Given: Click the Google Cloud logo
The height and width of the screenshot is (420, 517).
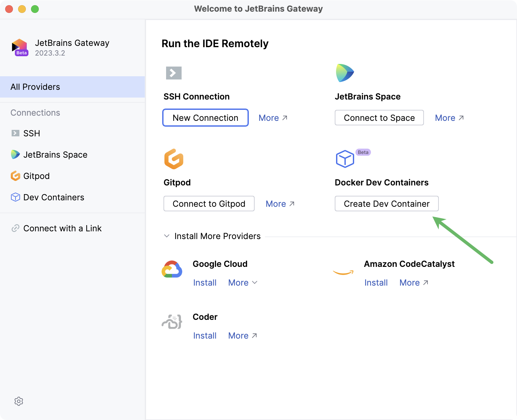Looking at the screenshot, I should (172, 269).
